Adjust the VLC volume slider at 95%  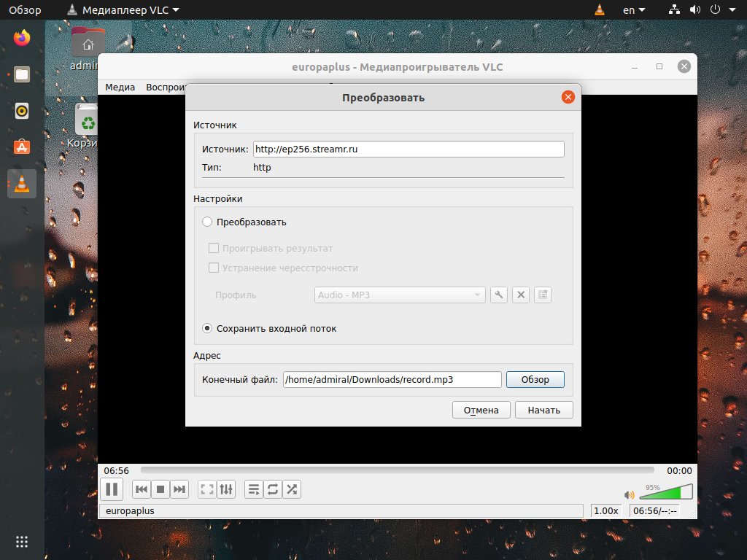pos(666,492)
